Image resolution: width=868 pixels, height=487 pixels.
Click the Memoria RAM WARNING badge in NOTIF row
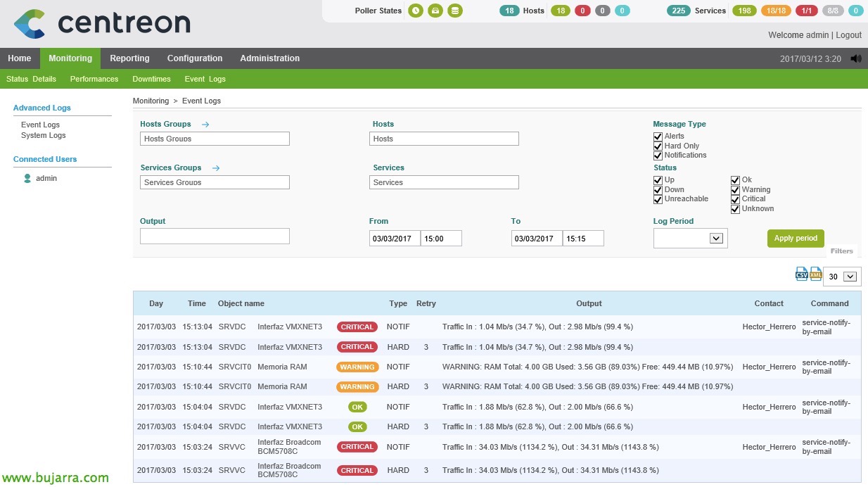[x=357, y=367]
